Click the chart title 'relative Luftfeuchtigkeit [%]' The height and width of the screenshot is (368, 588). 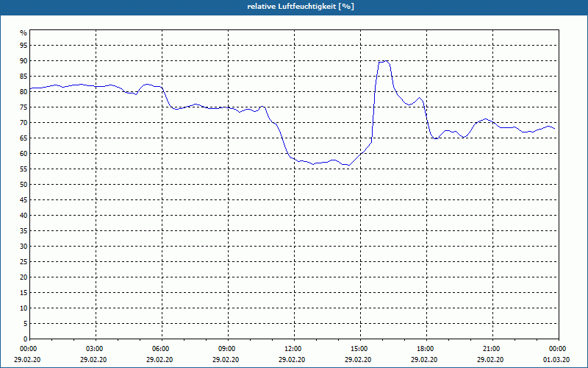pyautogui.click(x=301, y=7)
